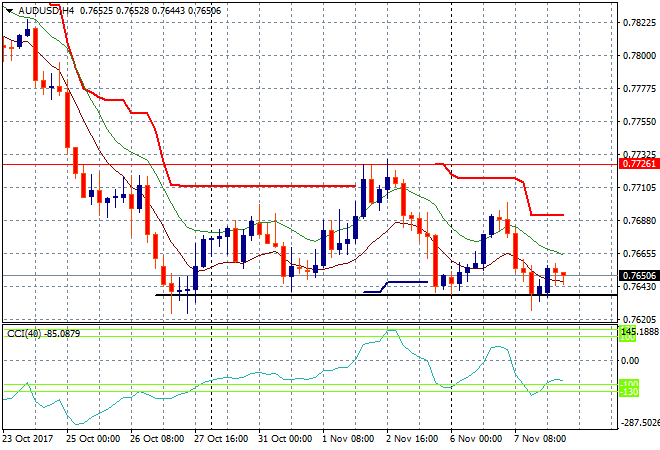This screenshot has width=660, height=450.
Task: Click the AUDUSD,H4 chart title text
Action: tap(47, 11)
